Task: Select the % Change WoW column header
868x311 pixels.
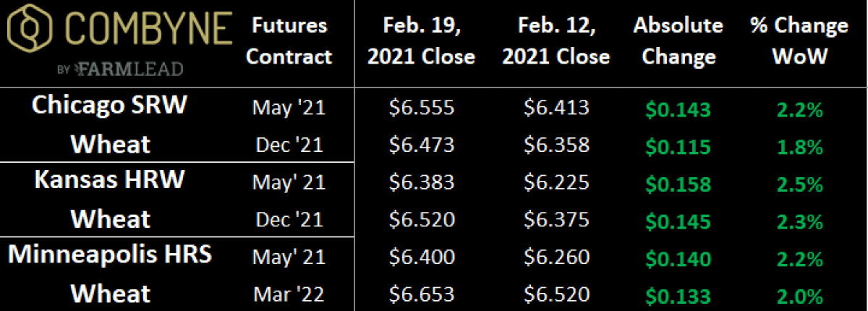Action: (x=799, y=41)
